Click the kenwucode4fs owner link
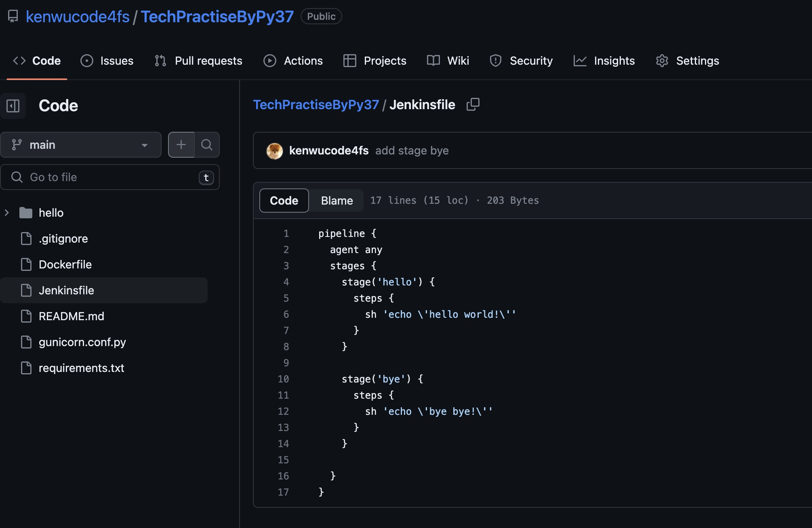Screen dimensions: 812x528 78,17
